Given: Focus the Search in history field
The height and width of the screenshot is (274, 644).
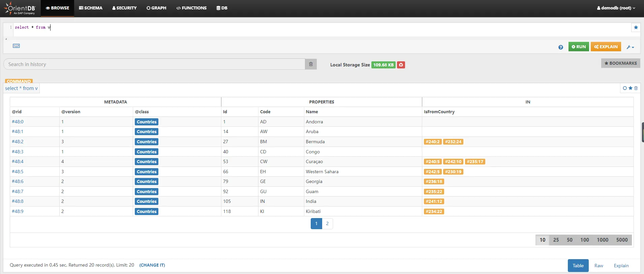Looking at the screenshot, I should pyautogui.click(x=154, y=64).
